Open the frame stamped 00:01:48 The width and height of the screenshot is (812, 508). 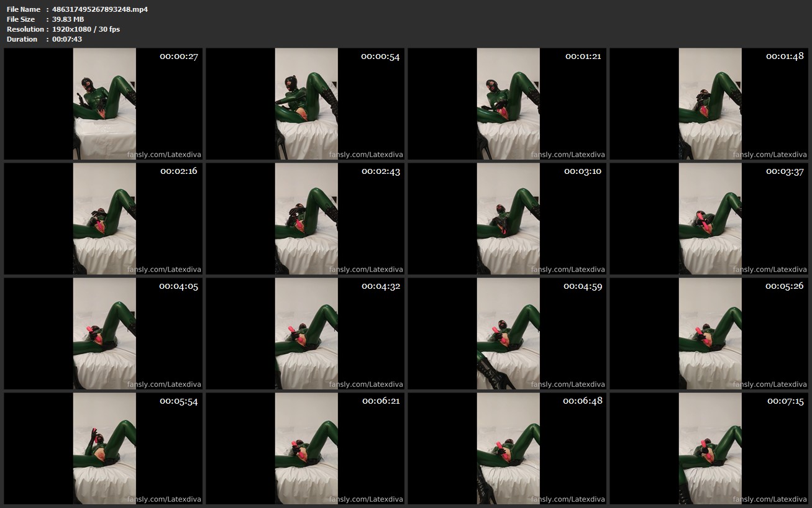click(709, 104)
